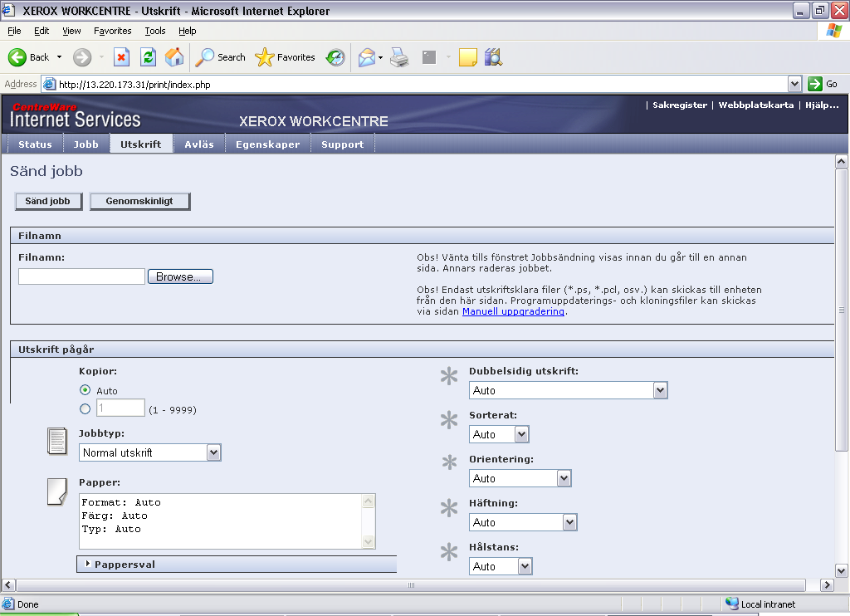850x616 pixels.
Task: Stop page loading with the red X icon
Action: 121,57
